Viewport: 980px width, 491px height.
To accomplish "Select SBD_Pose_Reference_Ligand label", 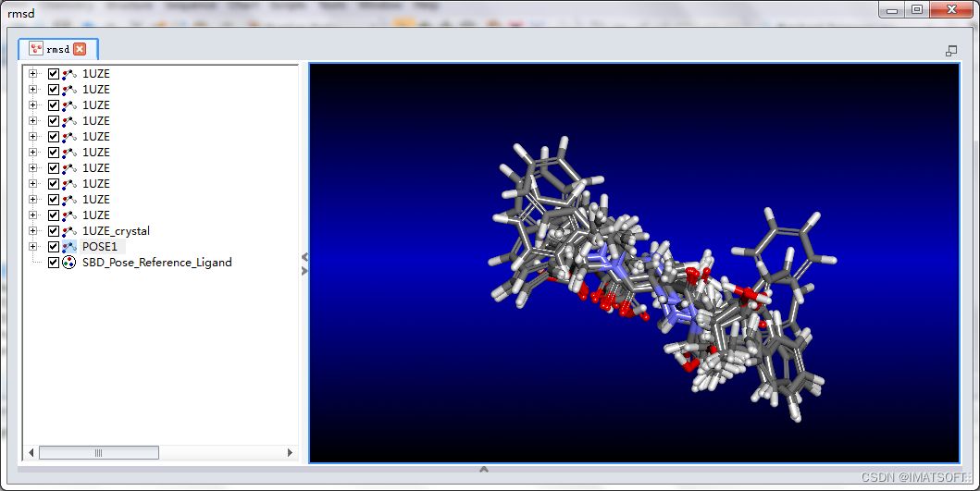I will (157, 263).
